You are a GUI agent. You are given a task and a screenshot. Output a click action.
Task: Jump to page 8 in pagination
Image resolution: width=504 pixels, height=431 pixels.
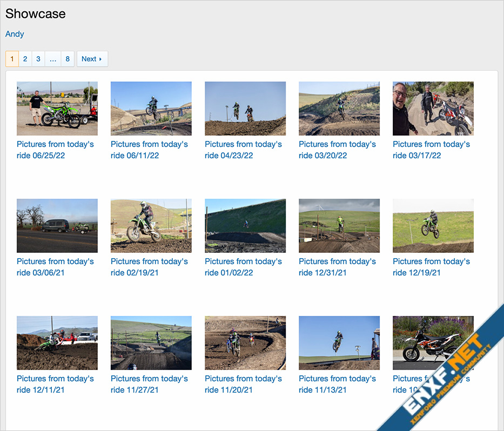point(68,59)
